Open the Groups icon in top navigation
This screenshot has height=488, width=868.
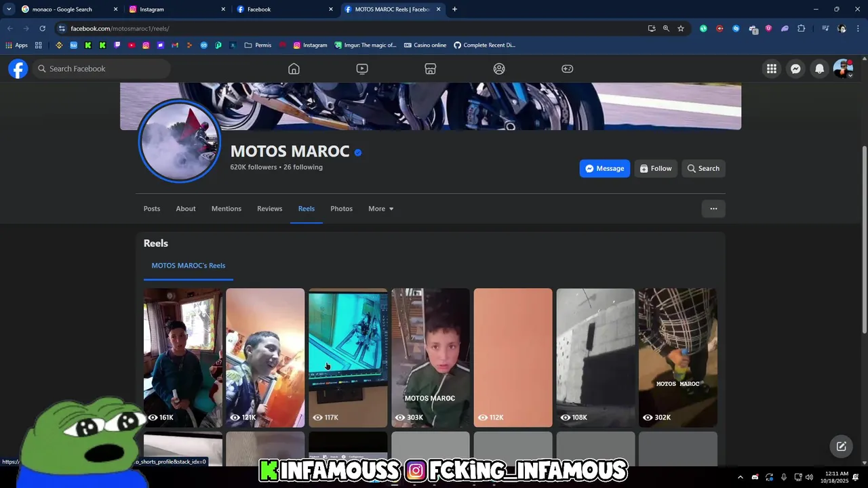pos(499,68)
